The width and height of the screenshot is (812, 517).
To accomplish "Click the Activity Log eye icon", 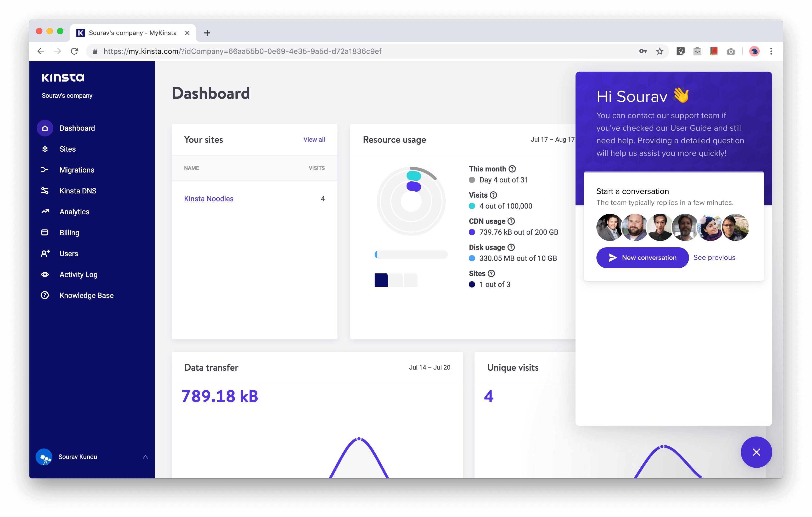I will 45,274.
